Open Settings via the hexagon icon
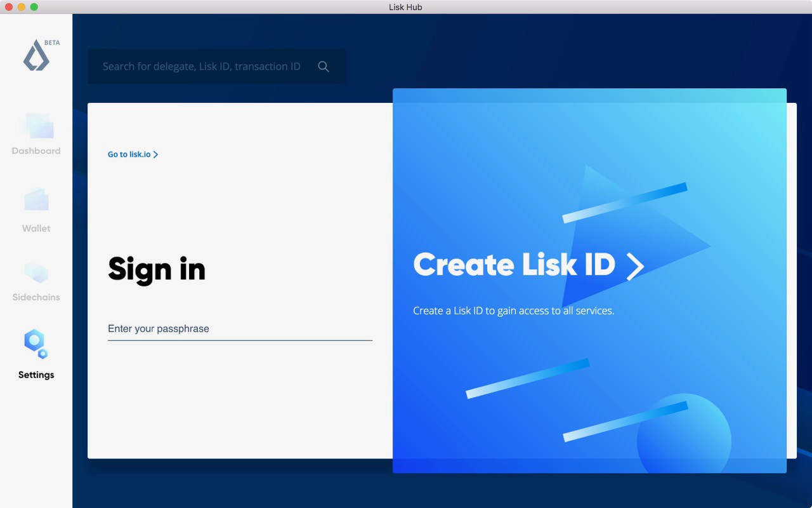This screenshot has height=508, width=812. pos(36,344)
